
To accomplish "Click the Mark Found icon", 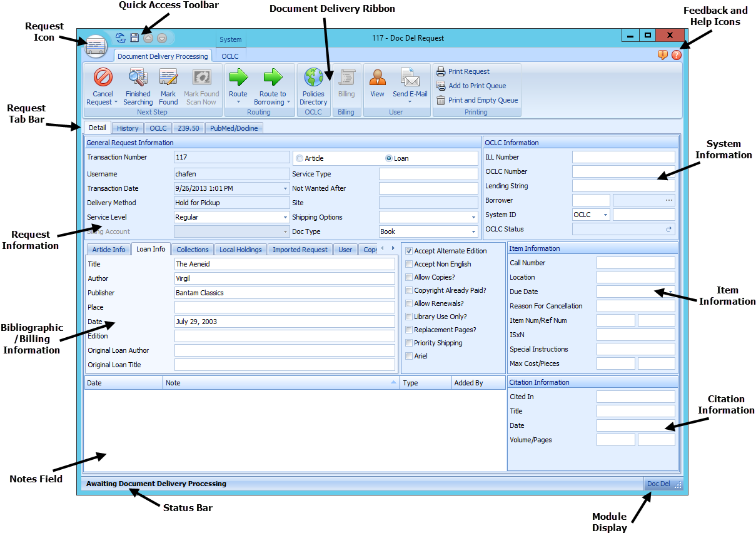I will point(168,77).
